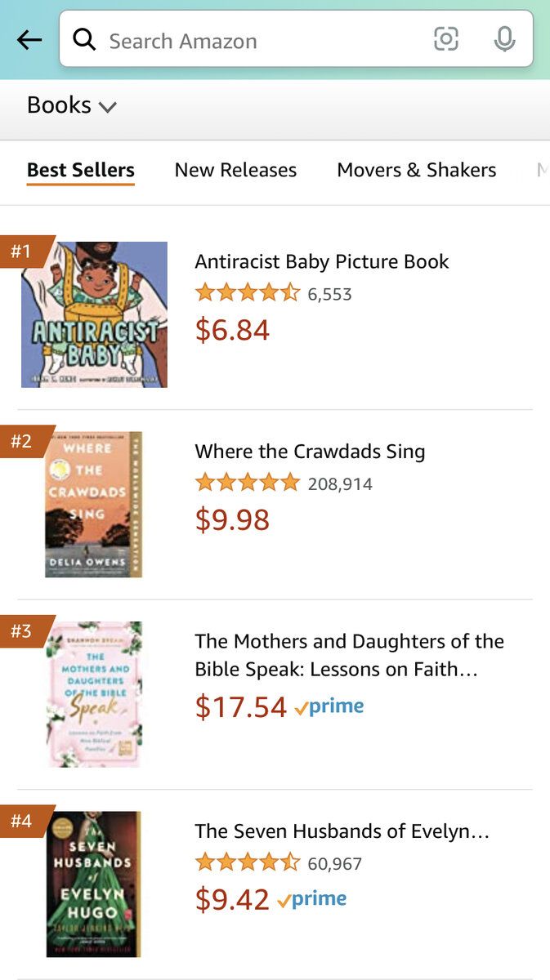Expand the Books category dropdown
550x980 pixels.
[x=72, y=105]
